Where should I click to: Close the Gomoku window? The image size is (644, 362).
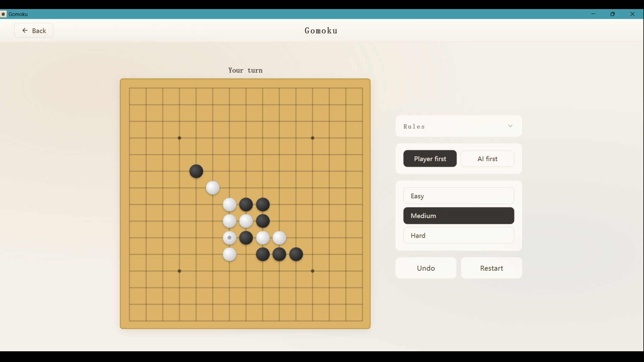[632, 14]
